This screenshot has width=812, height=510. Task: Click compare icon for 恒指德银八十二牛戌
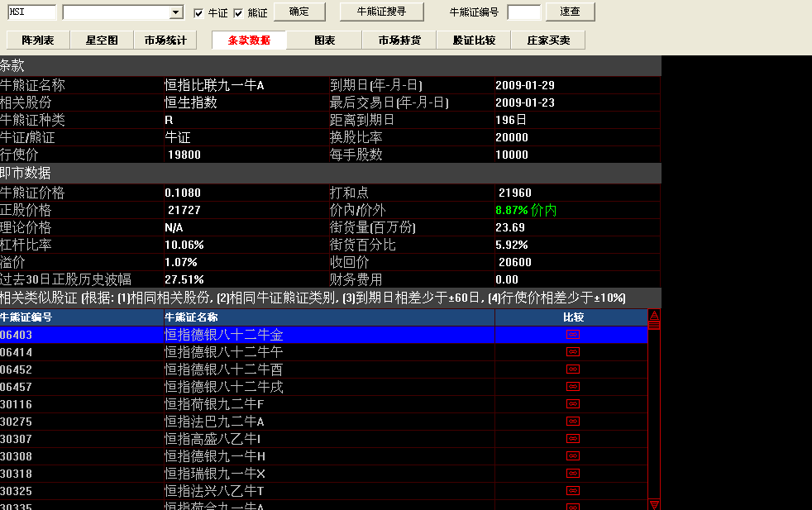coord(572,387)
